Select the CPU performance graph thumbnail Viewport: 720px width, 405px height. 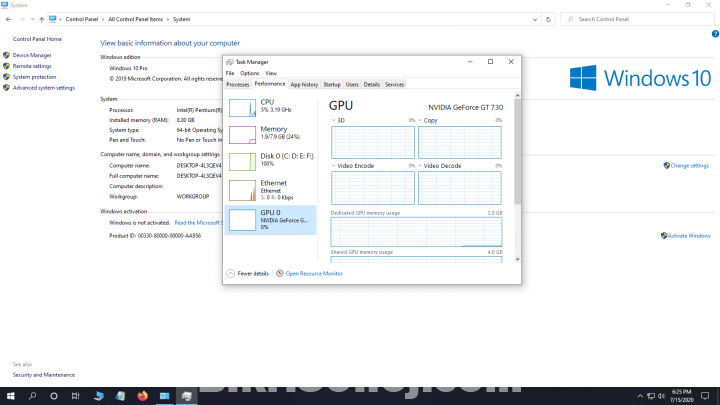click(x=243, y=107)
